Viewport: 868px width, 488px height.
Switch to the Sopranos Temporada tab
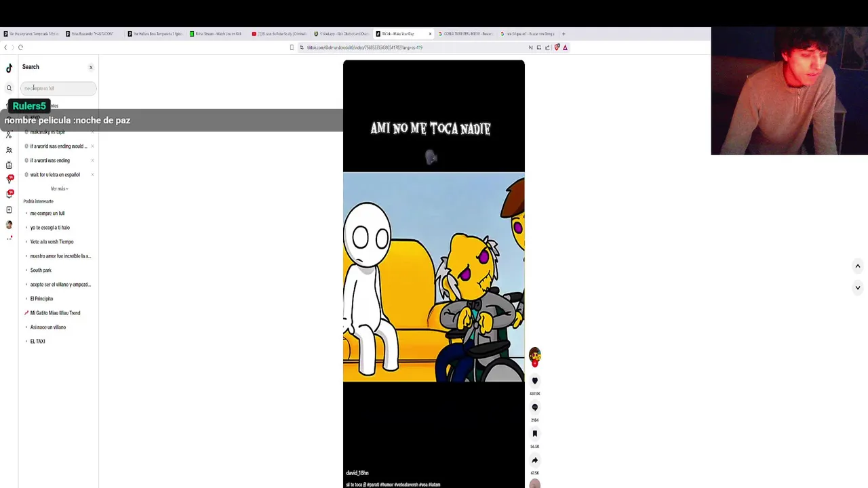tap(31, 34)
